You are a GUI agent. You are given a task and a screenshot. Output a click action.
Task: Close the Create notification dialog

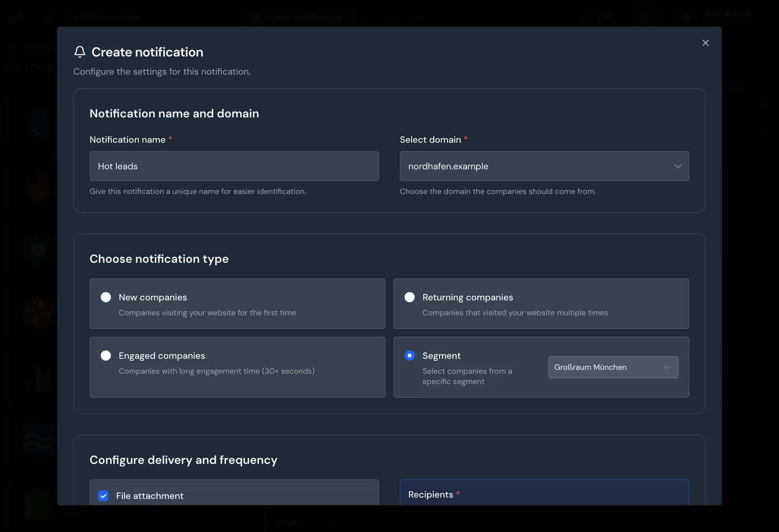click(705, 43)
